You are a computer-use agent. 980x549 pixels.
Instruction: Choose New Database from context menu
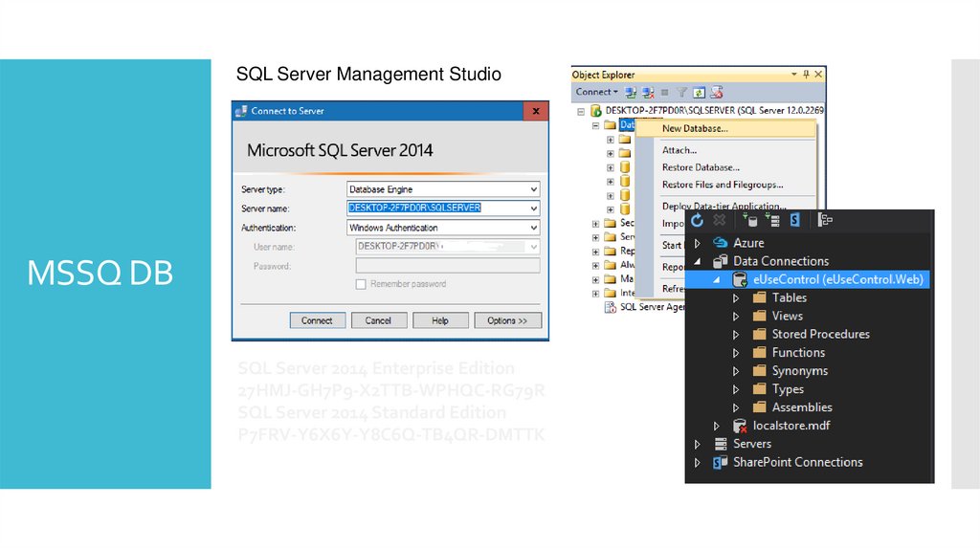[695, 128]
